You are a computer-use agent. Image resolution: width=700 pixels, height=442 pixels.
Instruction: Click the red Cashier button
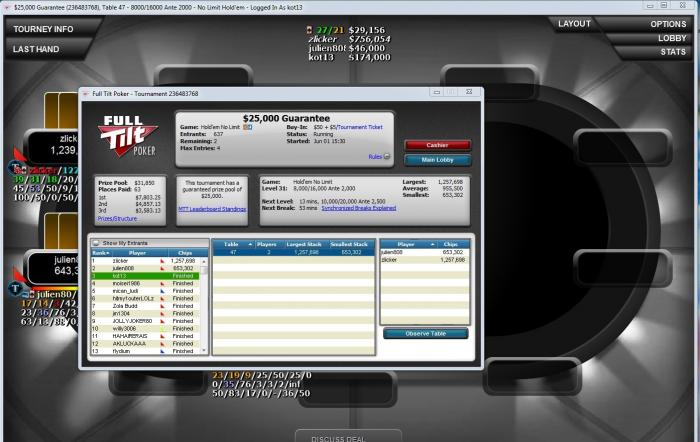tap(437, 145)
